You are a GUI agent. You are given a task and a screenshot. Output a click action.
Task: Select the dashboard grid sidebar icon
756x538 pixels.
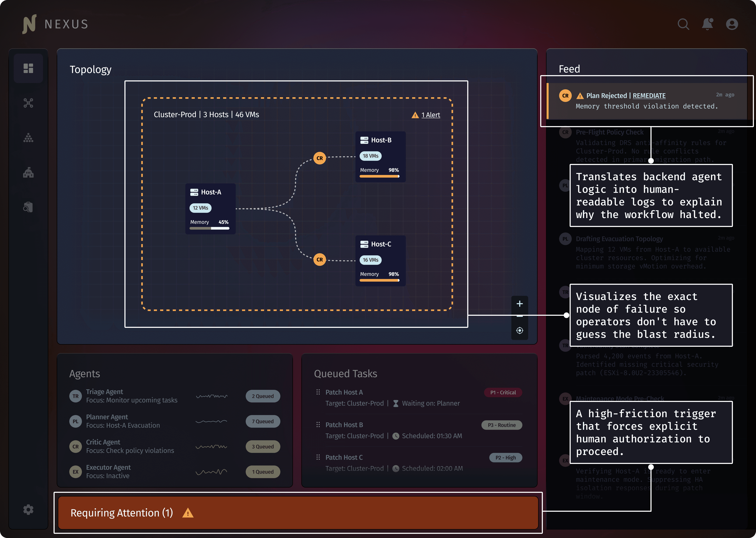tap(29, 68)
